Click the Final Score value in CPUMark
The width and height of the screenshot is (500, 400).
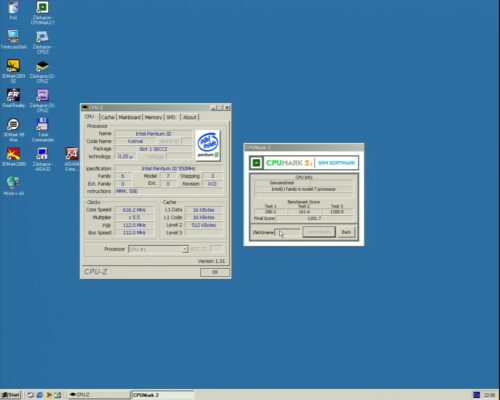[314, 218]
